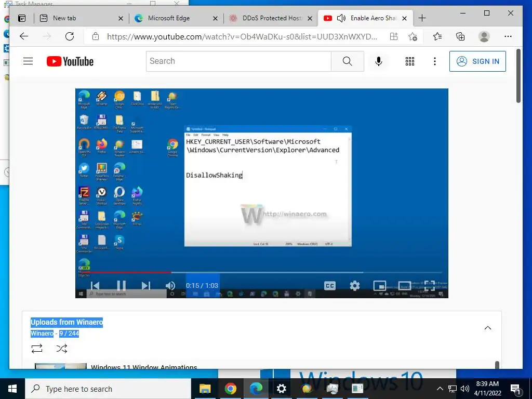
Task: Open the notification action center
Action: [x=515, y=389]
